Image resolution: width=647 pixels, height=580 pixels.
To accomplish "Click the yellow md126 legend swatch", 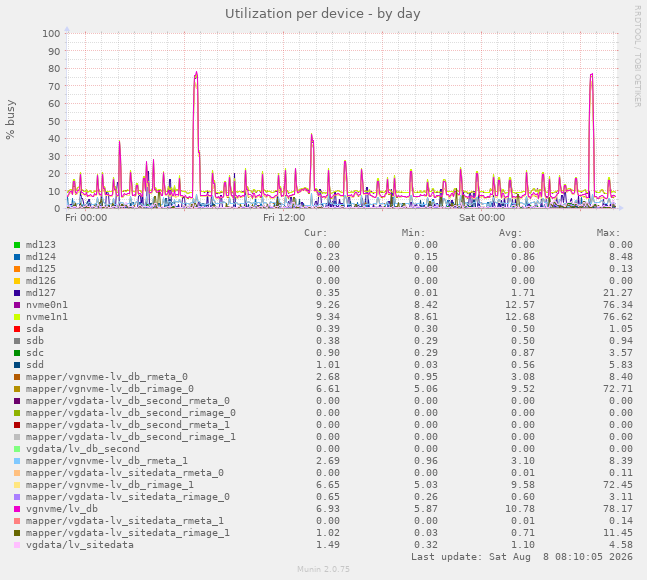I will pos(17,281).
